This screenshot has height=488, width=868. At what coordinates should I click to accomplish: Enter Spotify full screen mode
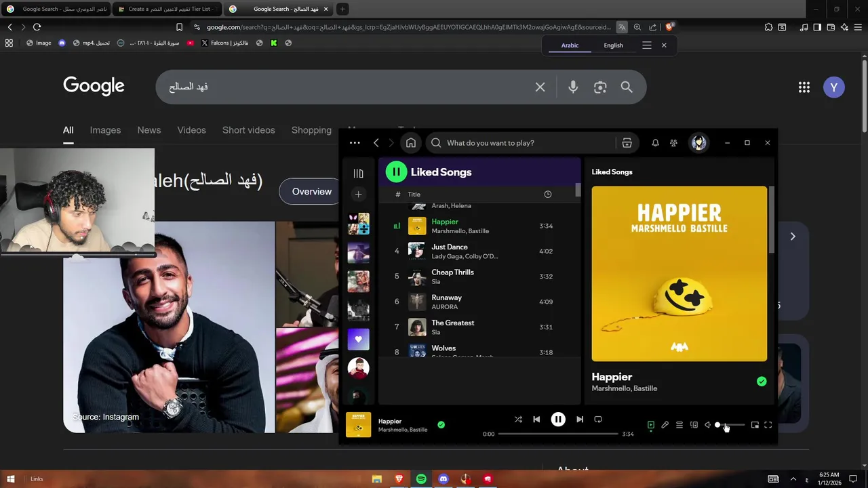coord(768,425)
